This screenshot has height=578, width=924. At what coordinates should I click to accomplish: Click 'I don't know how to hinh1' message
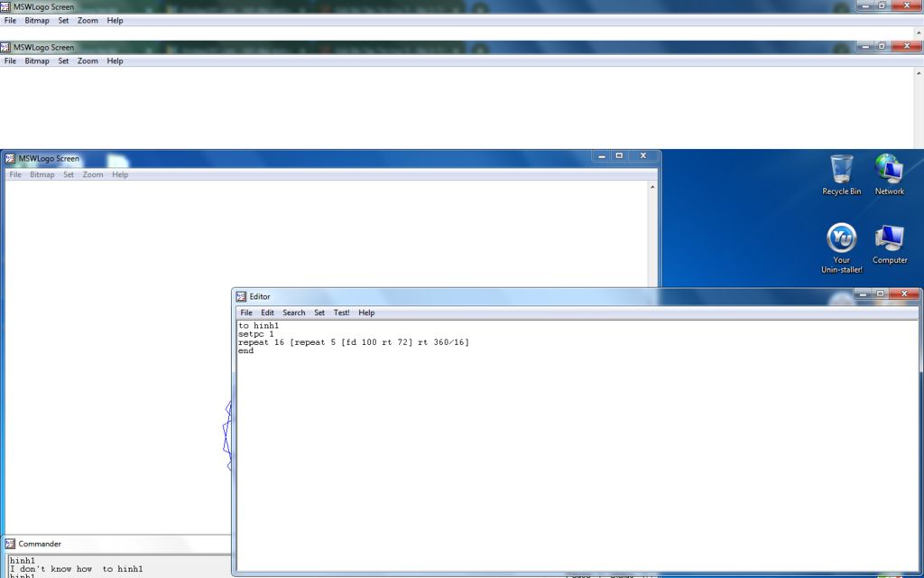pos(76,569)
